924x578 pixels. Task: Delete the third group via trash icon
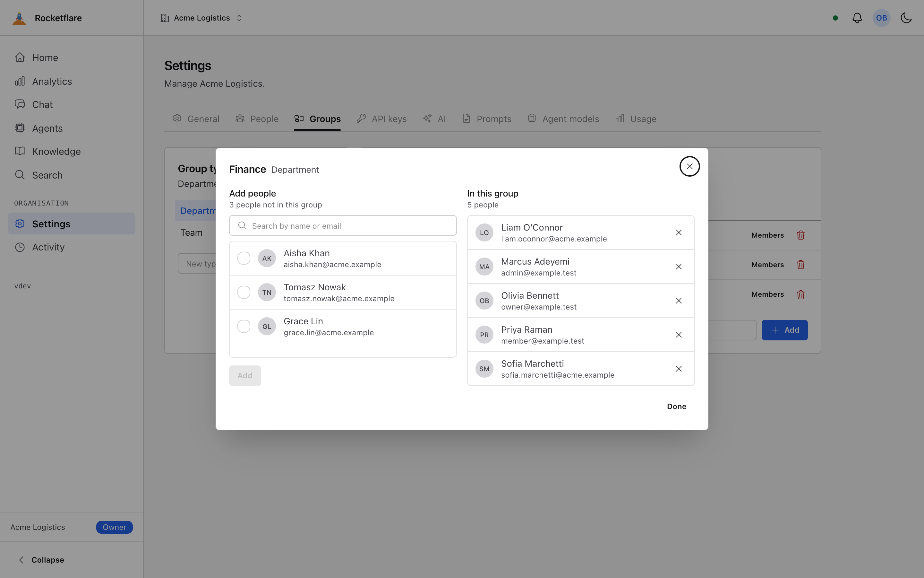point(801,294)
